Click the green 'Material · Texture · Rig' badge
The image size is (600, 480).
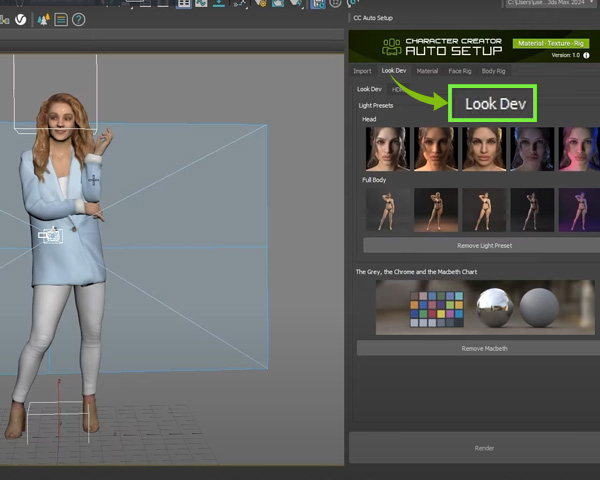(551, 44)
